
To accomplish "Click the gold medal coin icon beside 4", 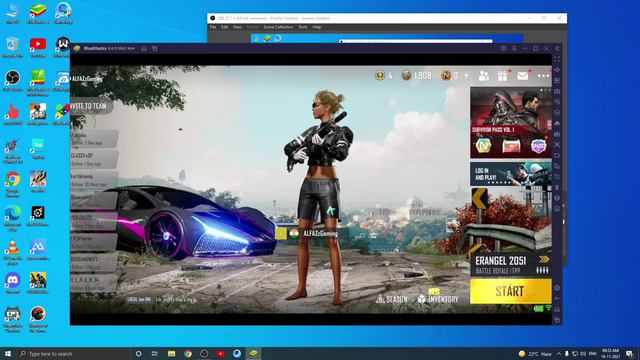I will click(x=380, y=75).
